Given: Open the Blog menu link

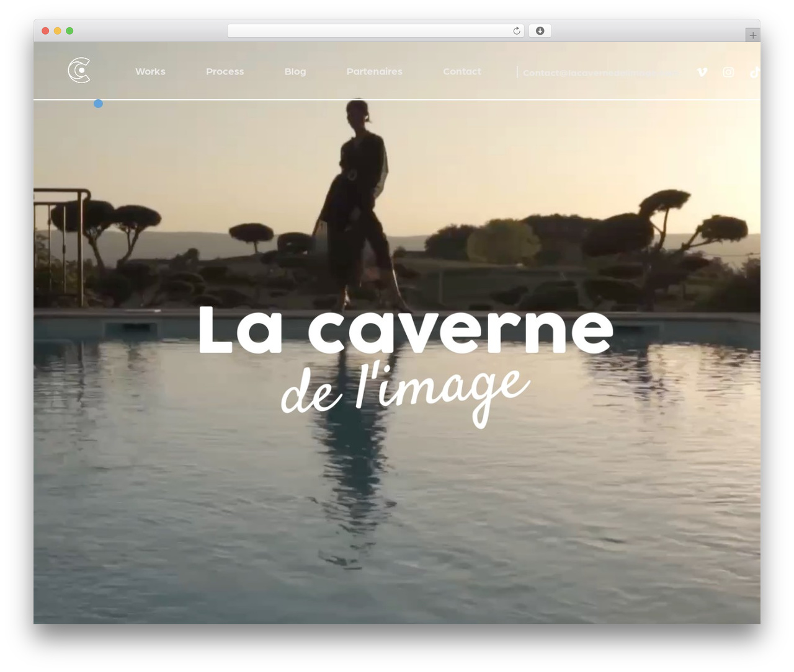Looking at the screenshot, I should click(295, 71).
